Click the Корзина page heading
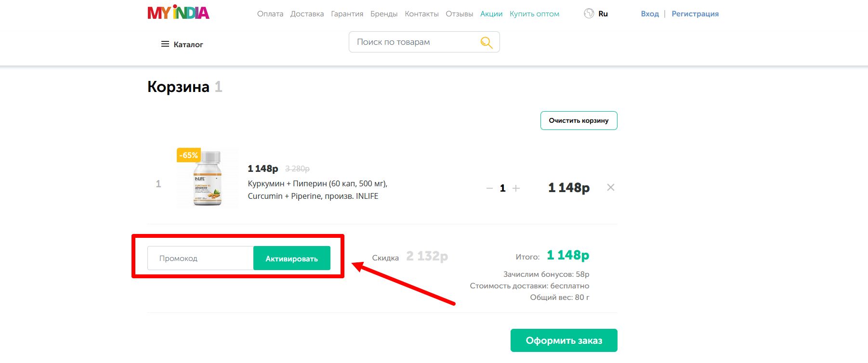Viewport: 868px width, 363px height. (x=178, y=87)
